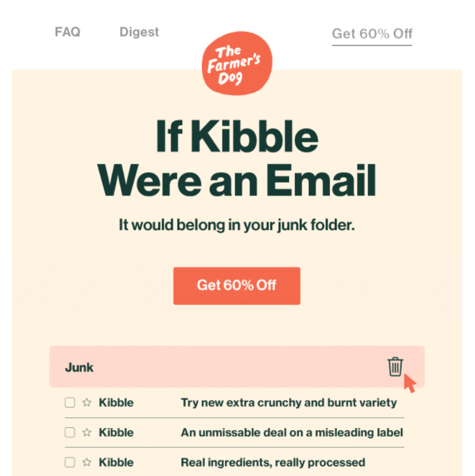This screenshot has width=475, height=476.
Task: Click Kibble sender name in first email row
Action: click(116, 403)
